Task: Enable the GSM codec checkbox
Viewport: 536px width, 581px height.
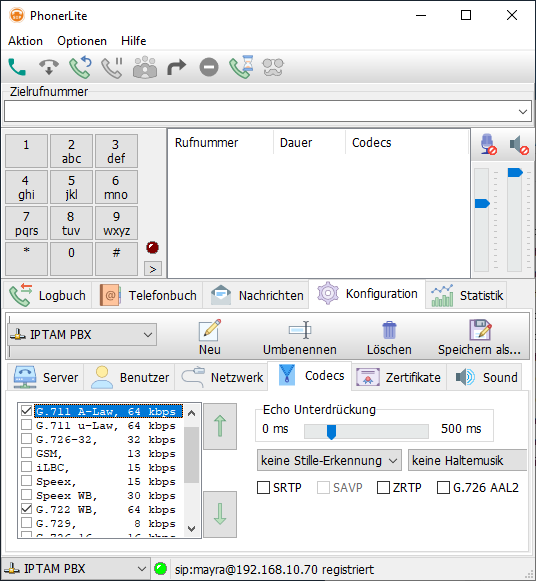Action: click(26, 453)
